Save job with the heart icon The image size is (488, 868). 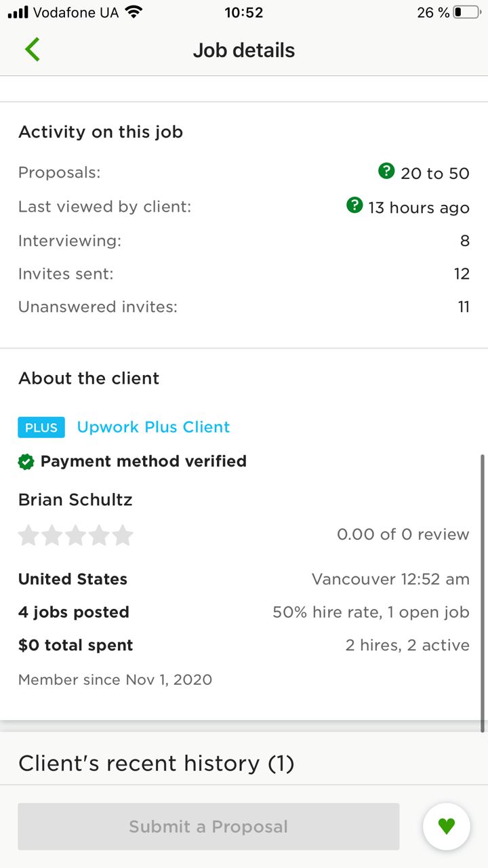446,826
